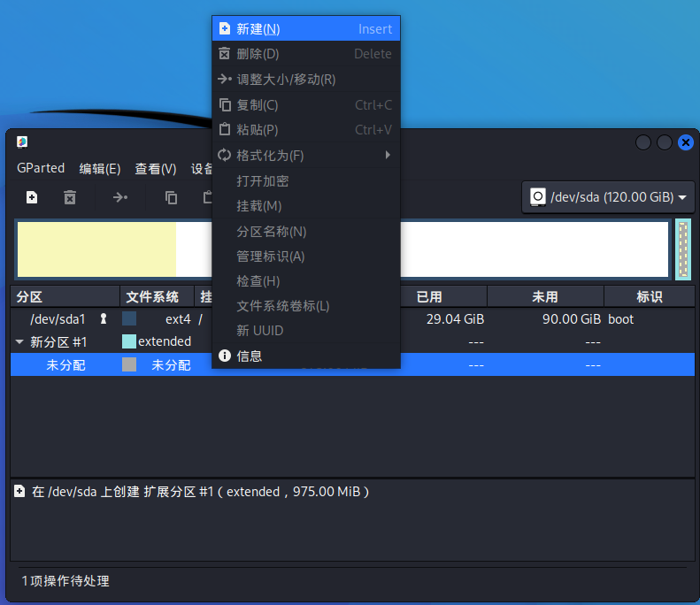The height and width of the screenshot is (605, 700).
Task: Click the toolbar resize/move arrow icon
Action: [120, 196]
